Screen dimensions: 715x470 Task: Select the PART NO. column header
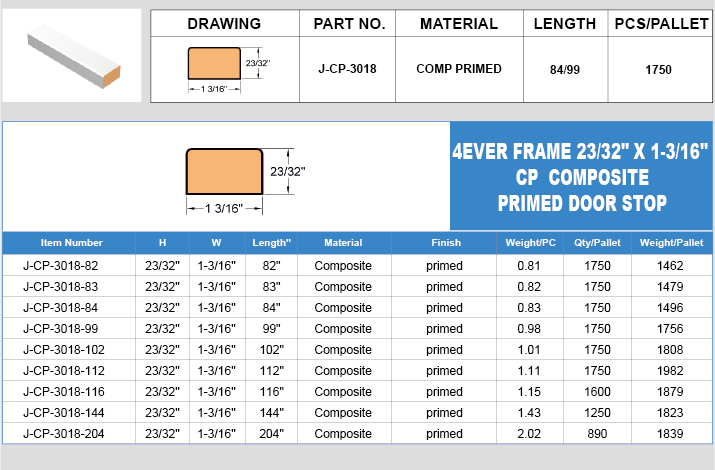point(349,24)
